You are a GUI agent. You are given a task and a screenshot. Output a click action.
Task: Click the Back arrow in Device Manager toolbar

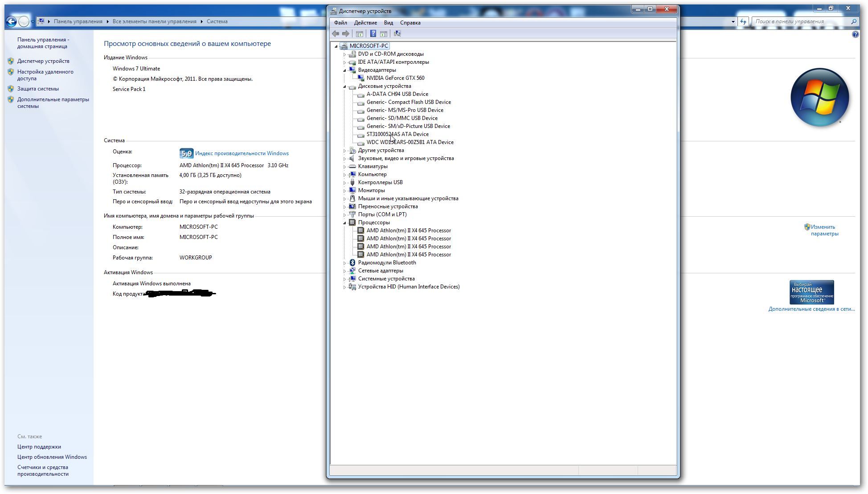[336, 33]
